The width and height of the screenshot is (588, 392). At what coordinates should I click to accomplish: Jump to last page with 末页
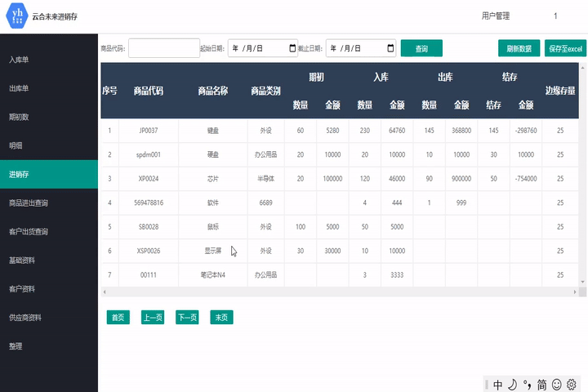click(x=221, y=318)
